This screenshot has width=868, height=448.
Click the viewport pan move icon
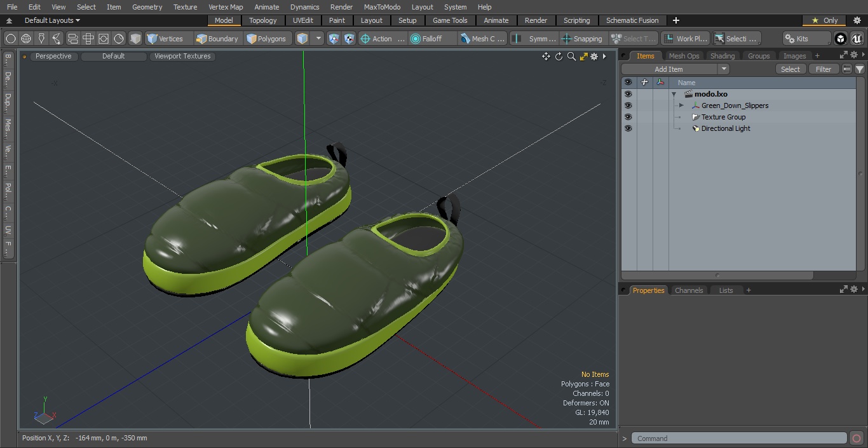tap(546, 57)
